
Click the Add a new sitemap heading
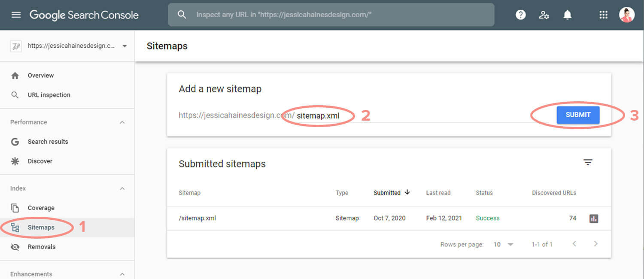click(x=220, y=89)
